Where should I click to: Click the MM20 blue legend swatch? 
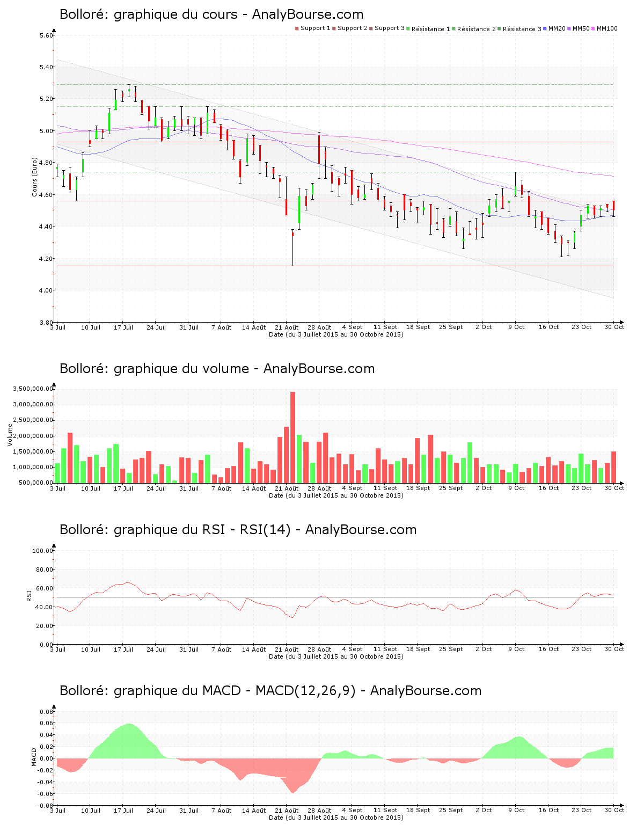point(545,28)
